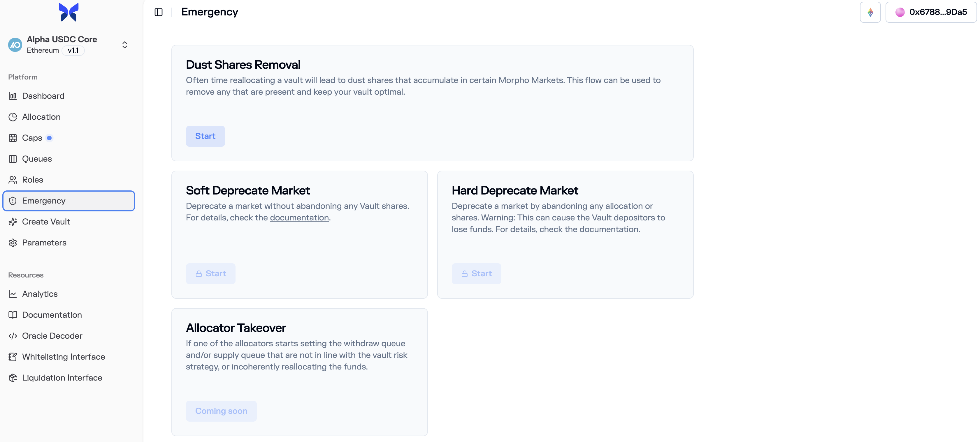Start the Dust Shares Removal flow
Viewport: 980px width, 442px height.
coord(205,136)
